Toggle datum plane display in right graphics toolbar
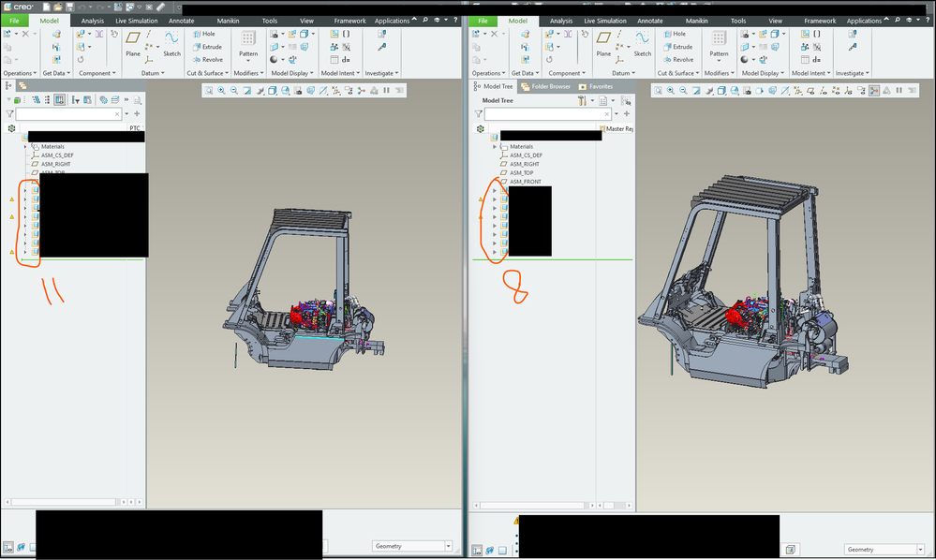The height and width of the screenshot is (560, 936). coord(810,91)
